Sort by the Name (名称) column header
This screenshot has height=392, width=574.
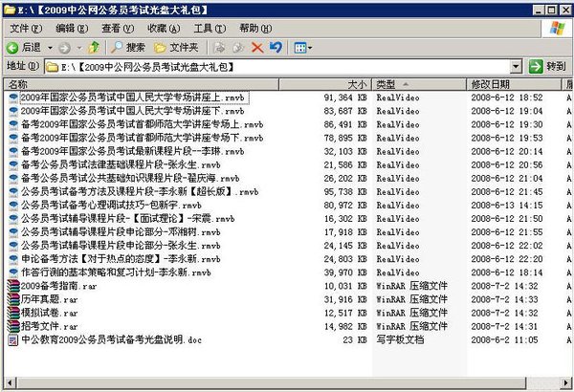[x=142, y=84]
